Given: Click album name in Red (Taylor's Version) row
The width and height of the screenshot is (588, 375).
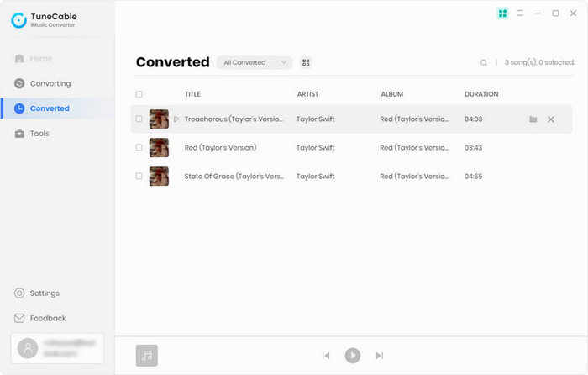Looking at the screenshot, I should 414,147.
